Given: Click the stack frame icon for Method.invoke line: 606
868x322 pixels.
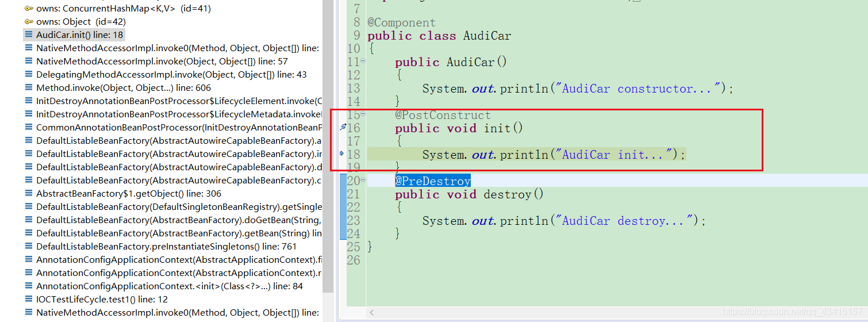Looking at the screenshot, I should [x=29, y=88].
